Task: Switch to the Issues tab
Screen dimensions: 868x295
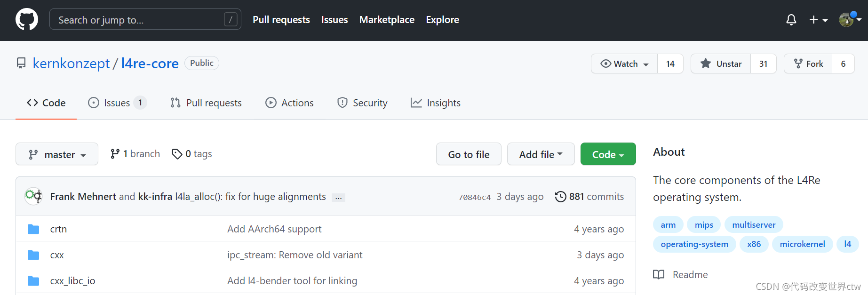Action: click(117, 103)
